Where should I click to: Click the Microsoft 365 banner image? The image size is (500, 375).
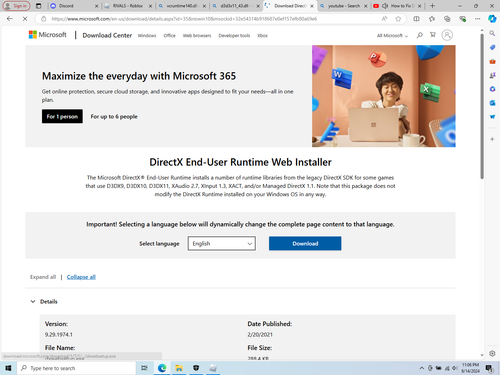(384, 96)
